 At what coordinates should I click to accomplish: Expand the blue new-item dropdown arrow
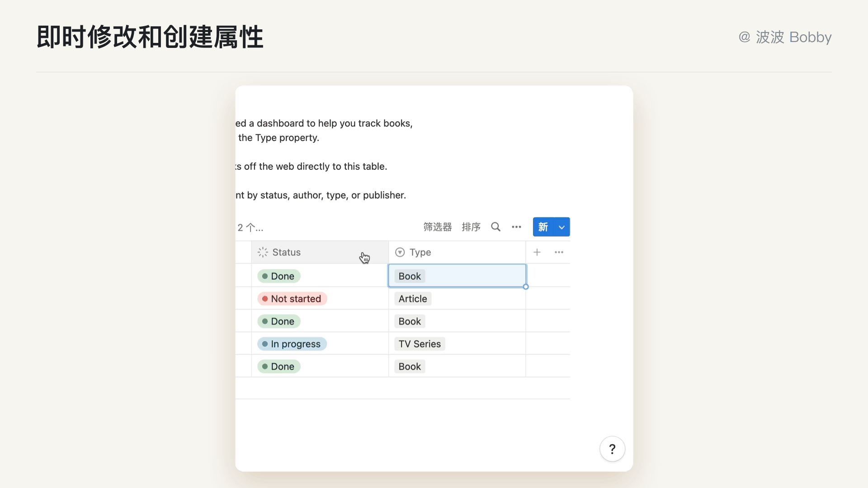[562, 227]
